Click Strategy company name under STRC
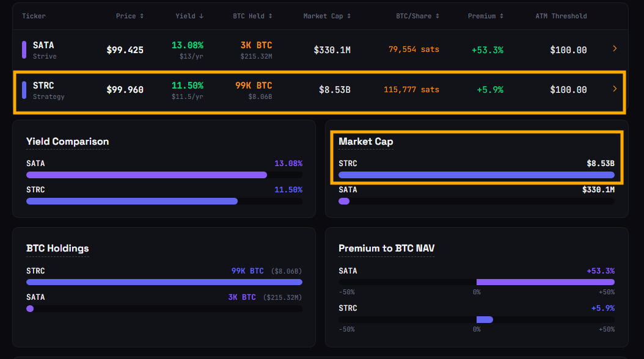This screenshot has height=359, width=644. point(48,97)
